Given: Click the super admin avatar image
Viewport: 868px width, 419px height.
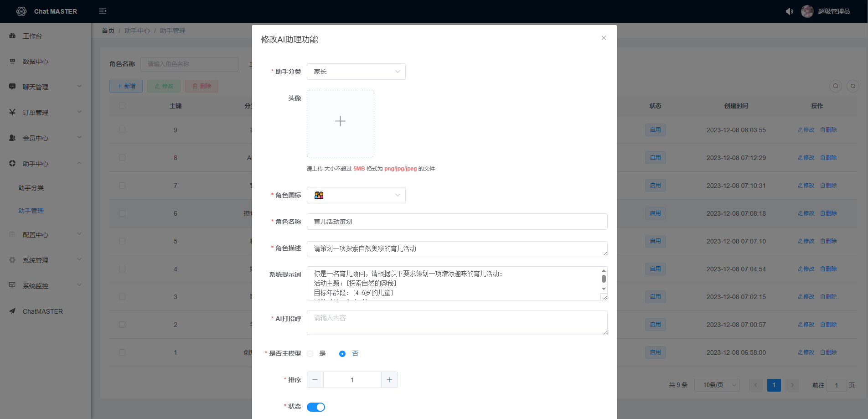Looking at the screenshot, I should click(807, 11).
